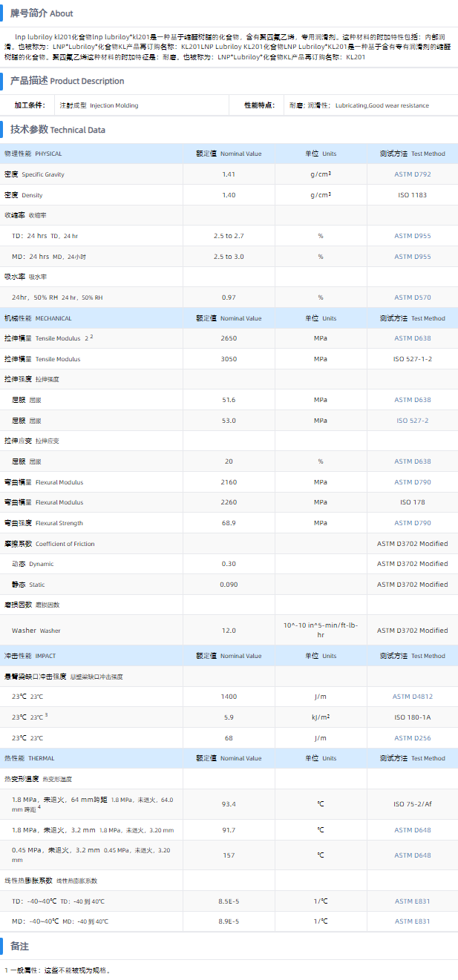Viewport: 458px width, 980px height.
Task: Click the ISO 178 flexural modulus link
Action: (x=412, y=502)
